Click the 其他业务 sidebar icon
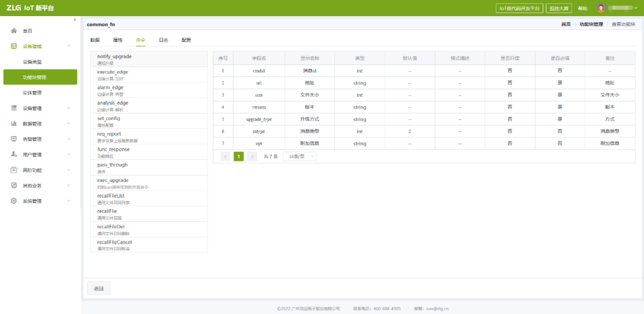This screenshot has height=314, width=644. [x=14, y=186]
